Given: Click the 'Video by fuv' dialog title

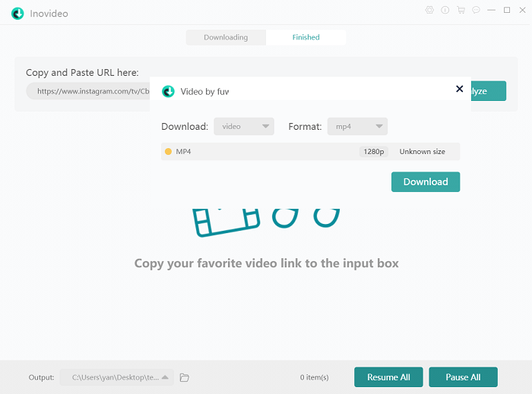Looking at the screenshot, I should pos(204,91).
